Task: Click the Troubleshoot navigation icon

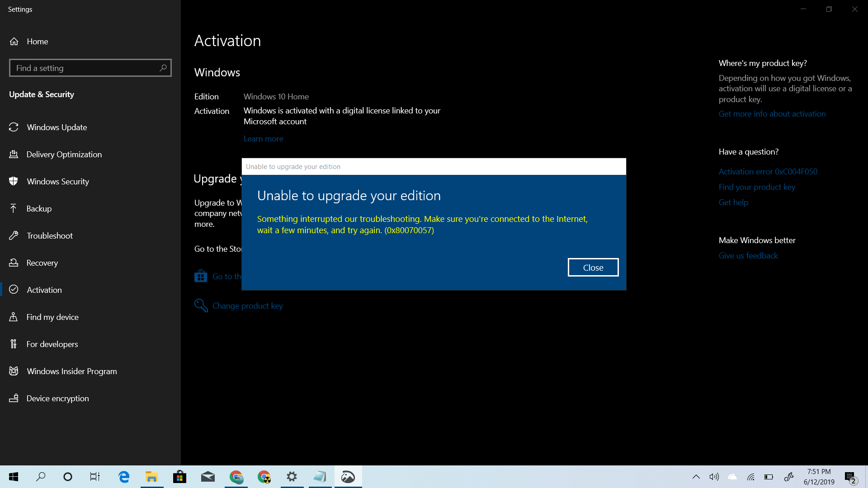Action: (14, 235)
